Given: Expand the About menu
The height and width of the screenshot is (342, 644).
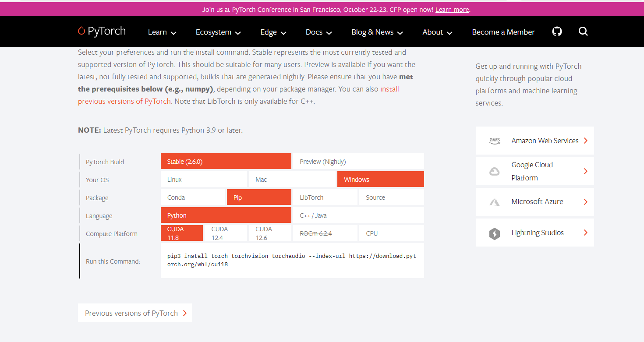Looking at the screenshot, I should pyautogui.click(x=437, y=32).
